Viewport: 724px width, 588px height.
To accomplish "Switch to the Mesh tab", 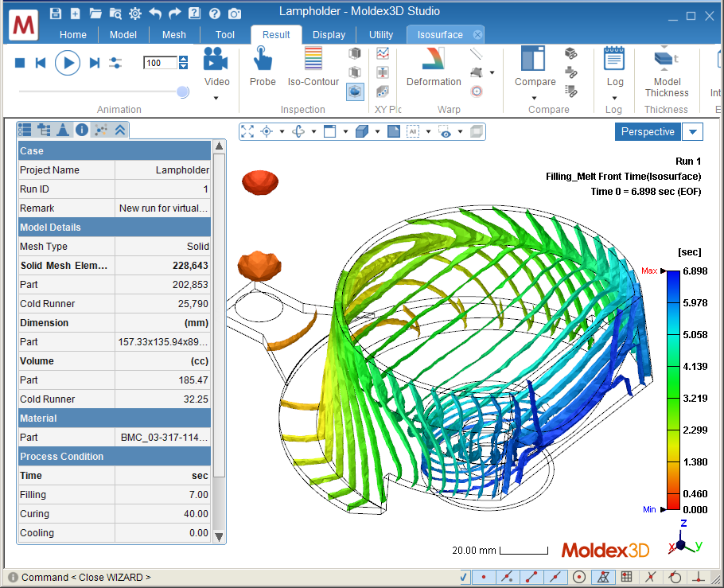I will coord(174,35).
